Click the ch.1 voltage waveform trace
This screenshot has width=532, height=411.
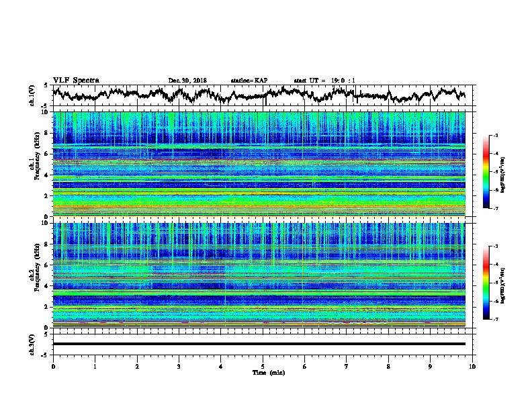tap(259, 95)
